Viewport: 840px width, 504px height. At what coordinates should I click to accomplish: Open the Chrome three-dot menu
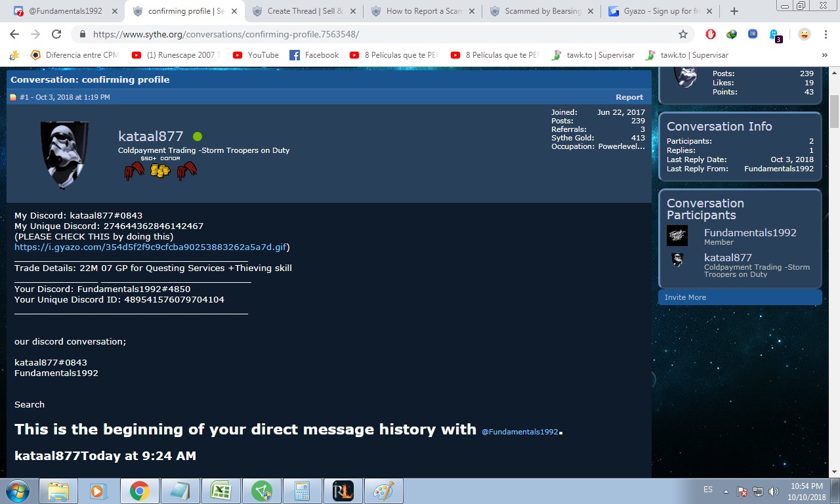(827, 34)
